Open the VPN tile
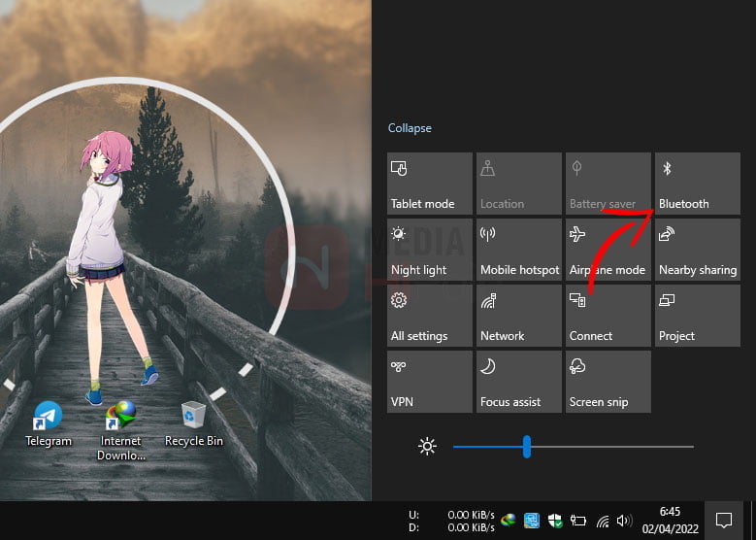 pyautogui.click(x=430, y=382)
